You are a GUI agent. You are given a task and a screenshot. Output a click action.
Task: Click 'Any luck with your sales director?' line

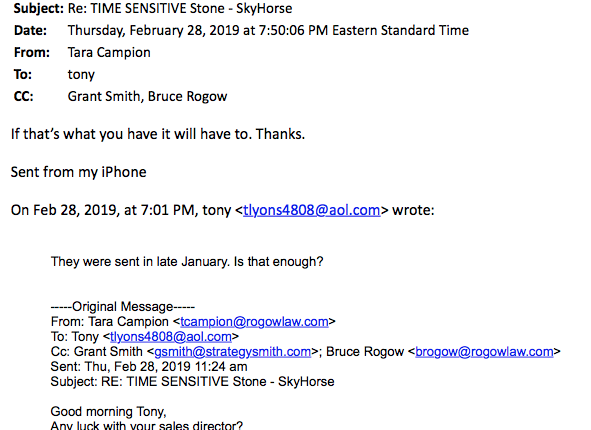(147, 425)
